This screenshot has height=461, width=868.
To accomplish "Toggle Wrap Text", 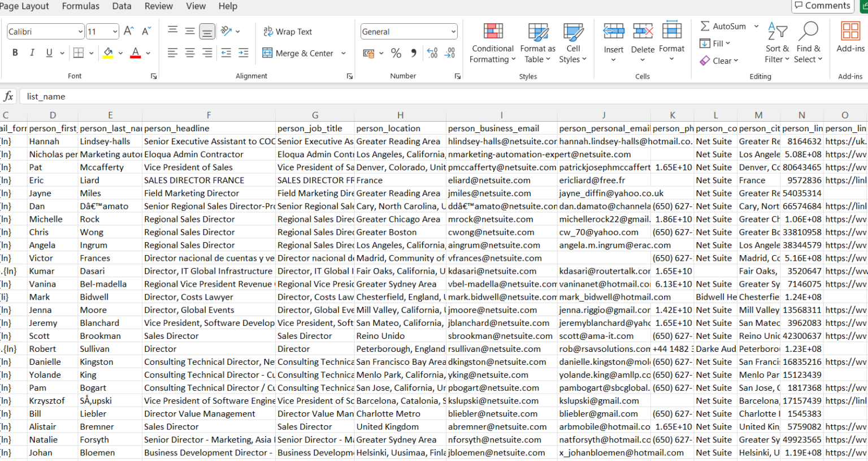I will pos(288,32).
